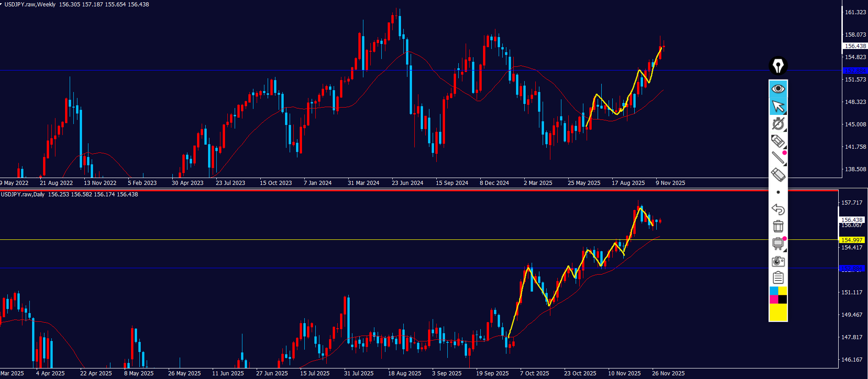Screen dimensions: 868x379
Task: Take a screenshot with camera icon
Action: [x=778, y=261]
